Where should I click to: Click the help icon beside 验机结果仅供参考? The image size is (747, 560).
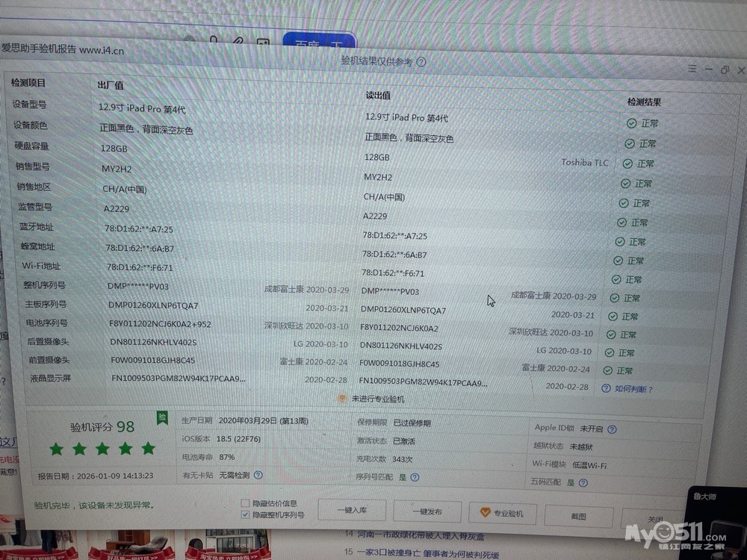(x=421, y=63)
